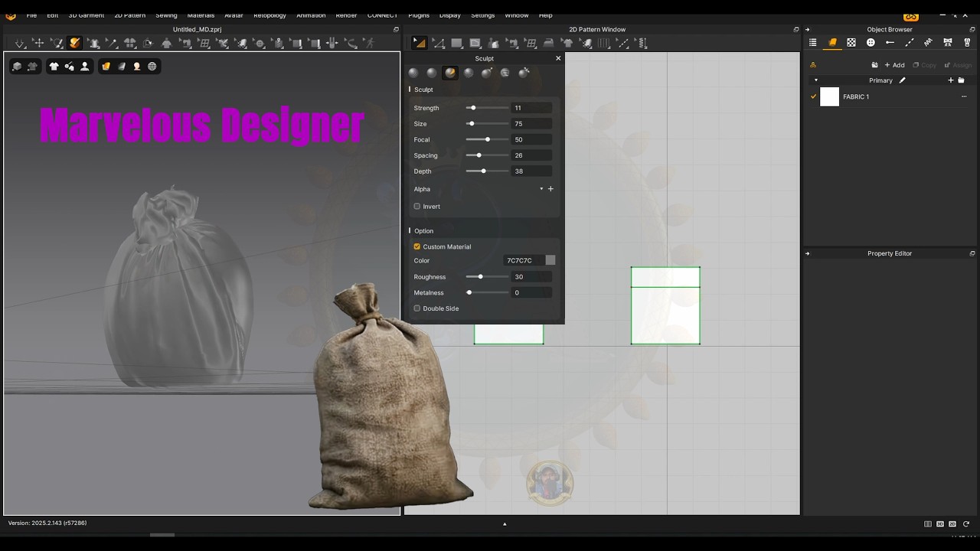The image size is (980, 551).
Task: Click the Add fabric button
Action: [894, 65]
